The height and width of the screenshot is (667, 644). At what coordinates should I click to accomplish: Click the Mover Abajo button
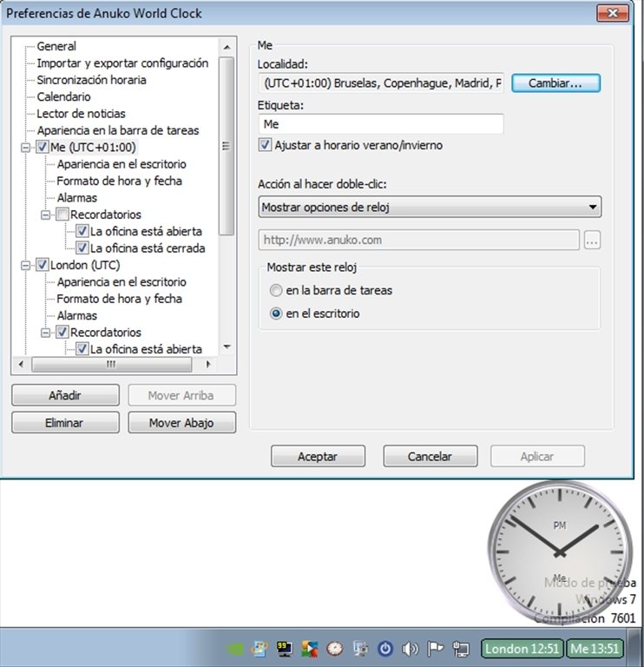point(182,423)
